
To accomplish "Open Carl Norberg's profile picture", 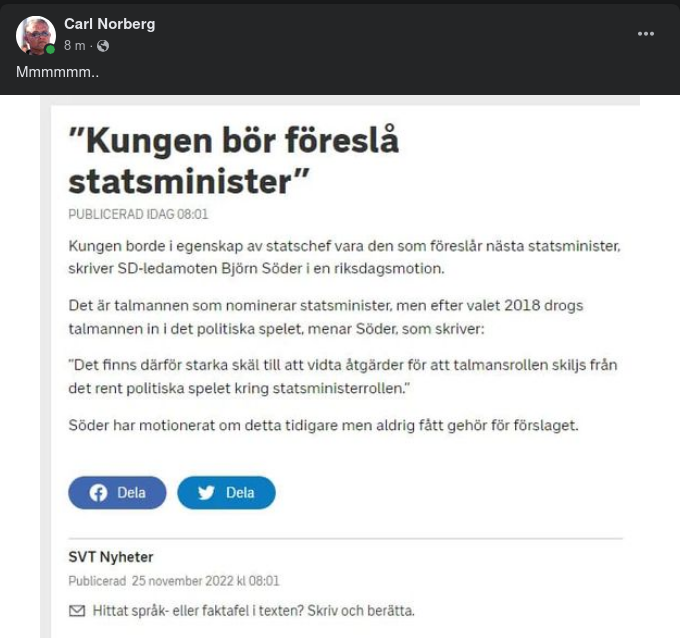I will tap(35, 34).
